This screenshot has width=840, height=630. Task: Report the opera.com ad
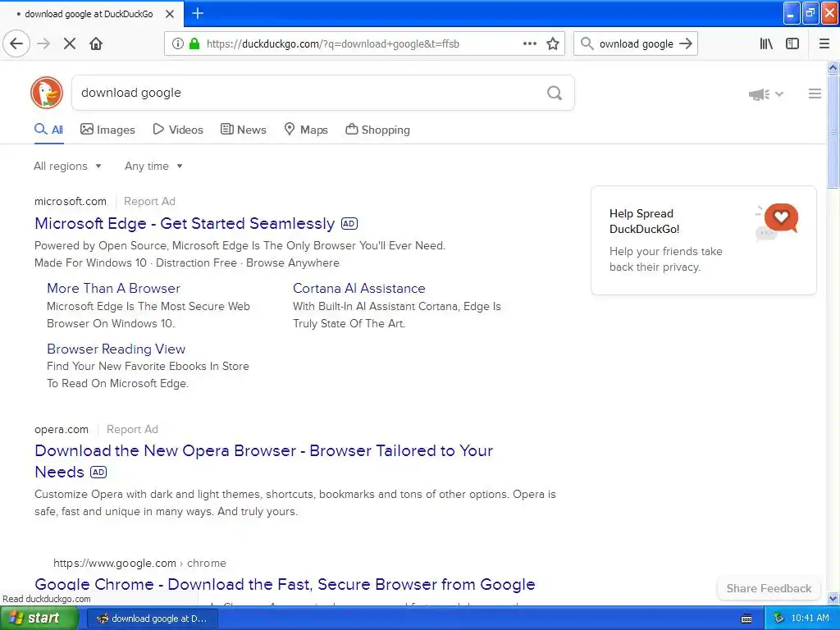point(132,429)
